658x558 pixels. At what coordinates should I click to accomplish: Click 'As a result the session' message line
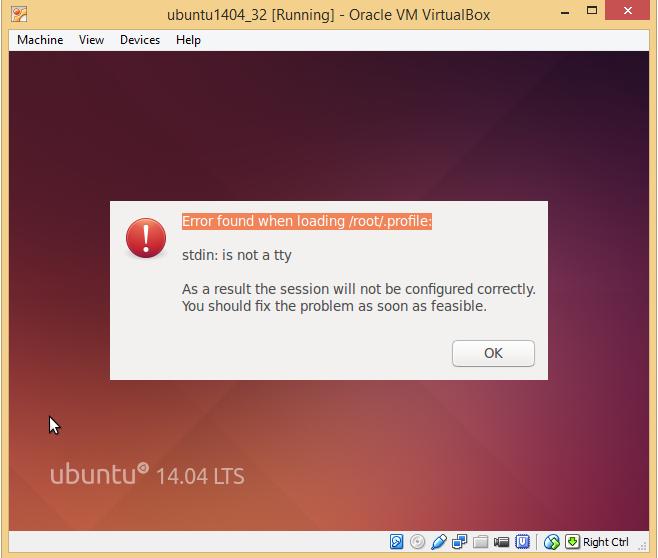(359, 289)
